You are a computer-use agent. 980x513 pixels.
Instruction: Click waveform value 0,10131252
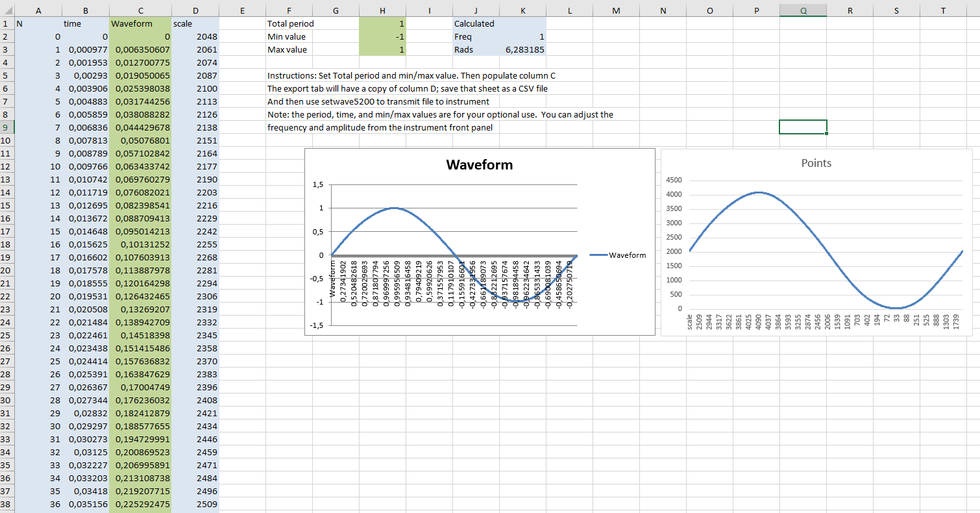point(140,244)
